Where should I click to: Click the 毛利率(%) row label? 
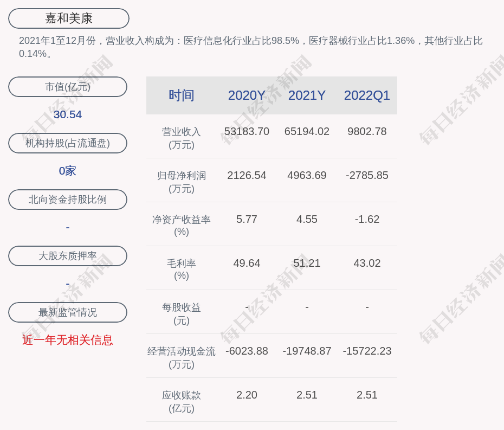(182, 269)
